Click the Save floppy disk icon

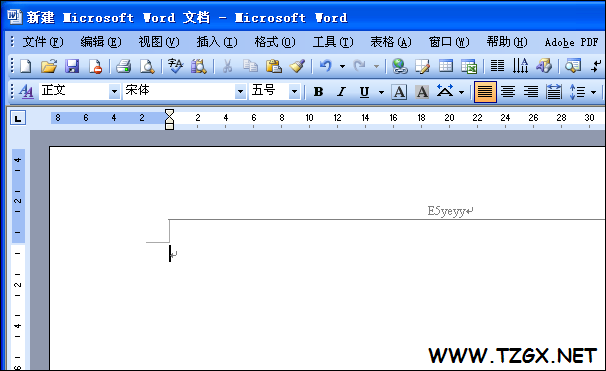tap(72, 66)
